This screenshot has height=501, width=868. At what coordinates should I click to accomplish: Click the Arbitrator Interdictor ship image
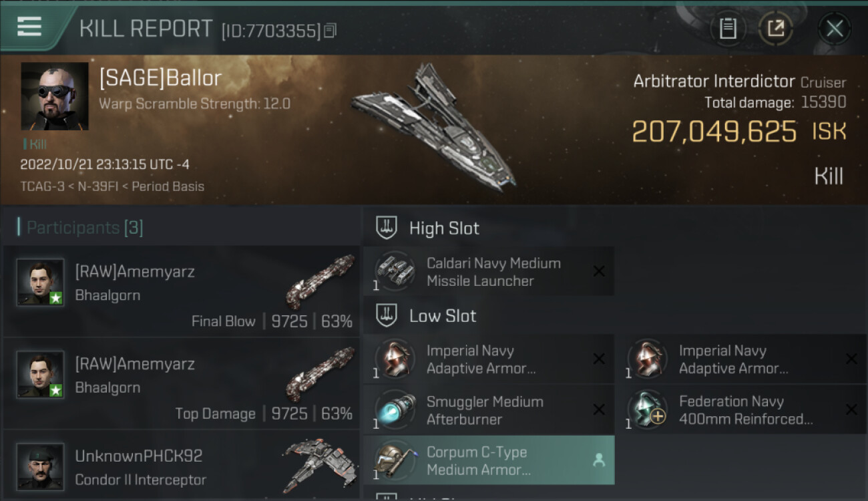pos(434,127)
